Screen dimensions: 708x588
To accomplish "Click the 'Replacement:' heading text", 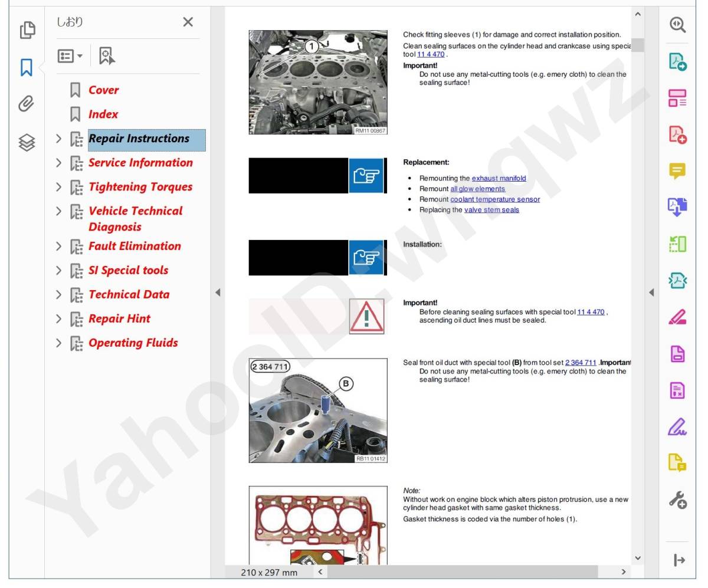I will pyautogui.click(x=426, y=162).
